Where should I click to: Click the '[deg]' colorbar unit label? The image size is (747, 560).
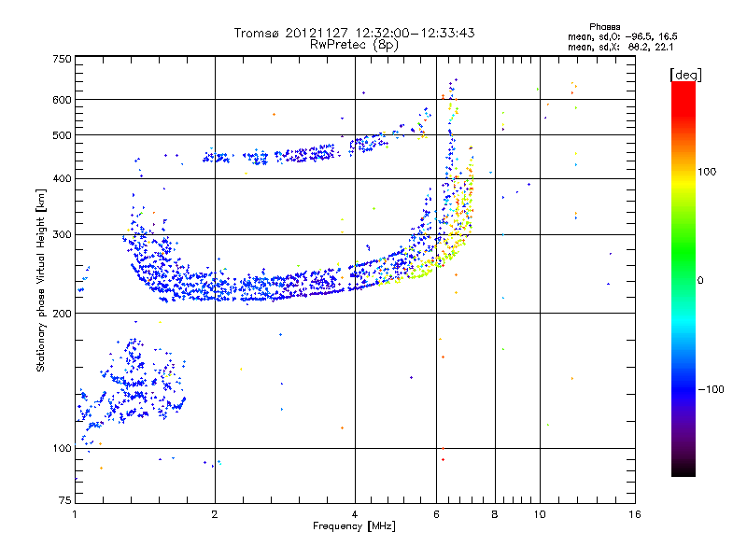click(x=685, y=75)
